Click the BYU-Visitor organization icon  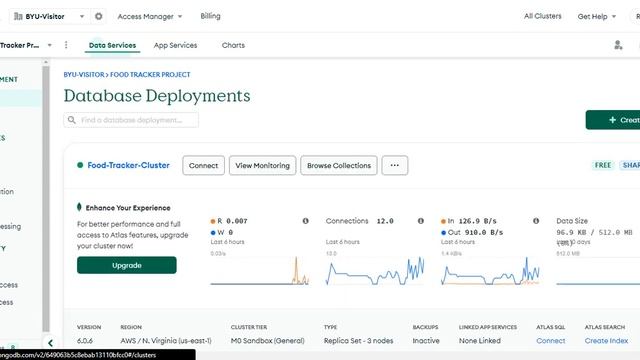[18, 16]
